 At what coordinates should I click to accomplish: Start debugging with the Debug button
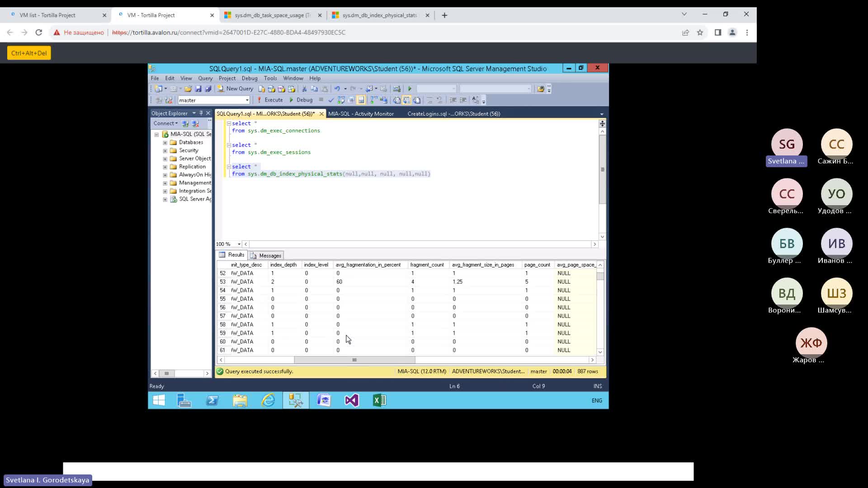tap(301, 100)
